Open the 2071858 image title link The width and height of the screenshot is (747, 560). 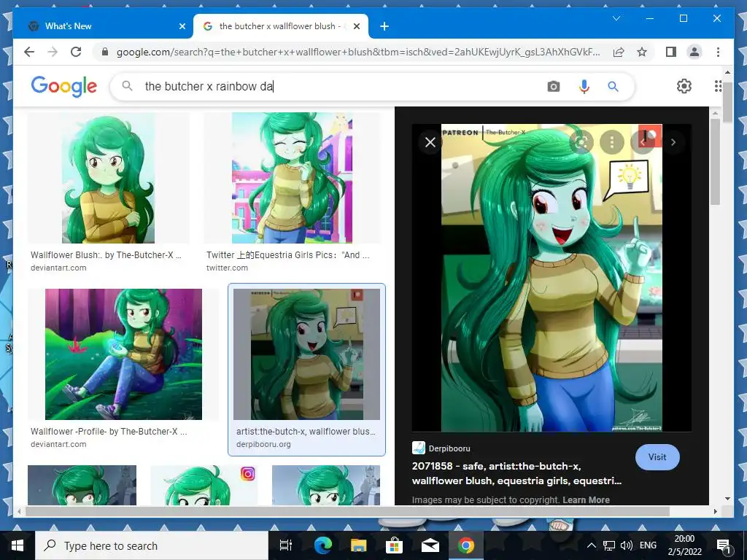516,473
